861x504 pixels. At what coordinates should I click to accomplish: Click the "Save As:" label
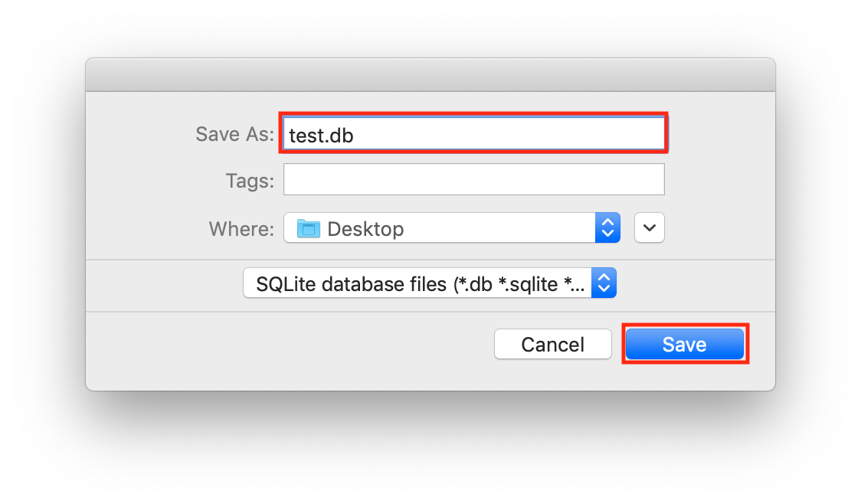(234, 135)
